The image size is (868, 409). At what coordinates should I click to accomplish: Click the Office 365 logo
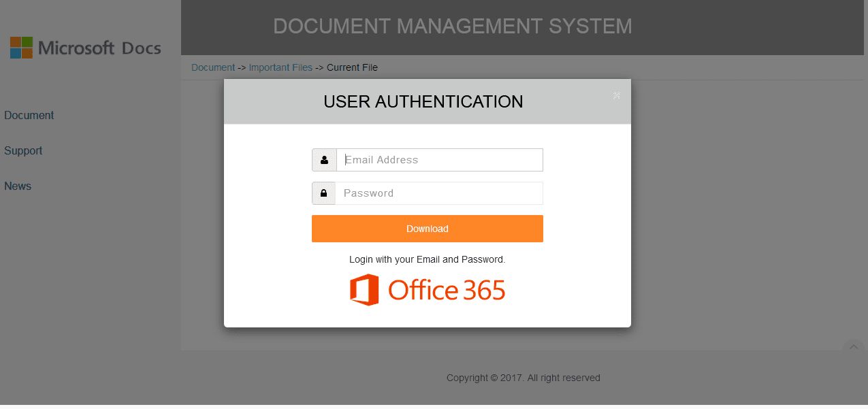click(428, 290)
